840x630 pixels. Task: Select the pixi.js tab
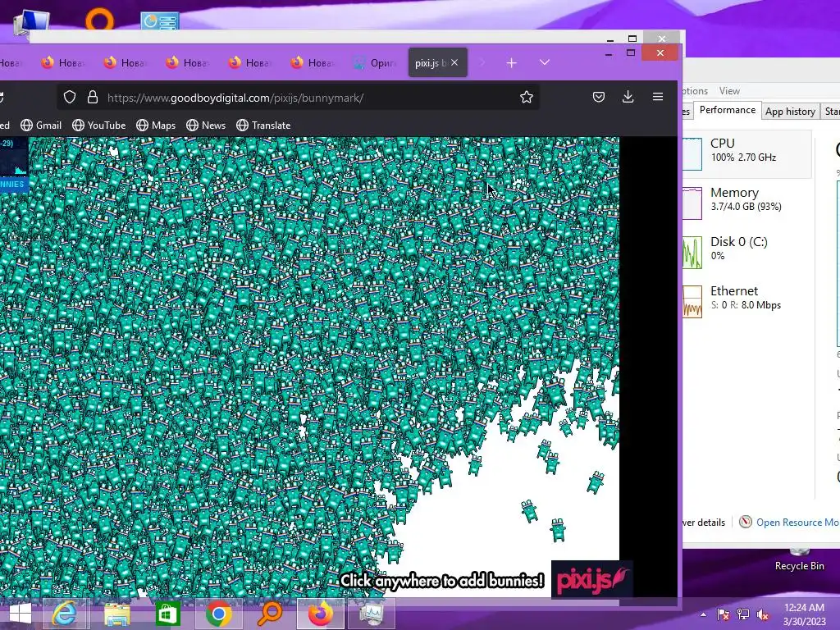430,62
